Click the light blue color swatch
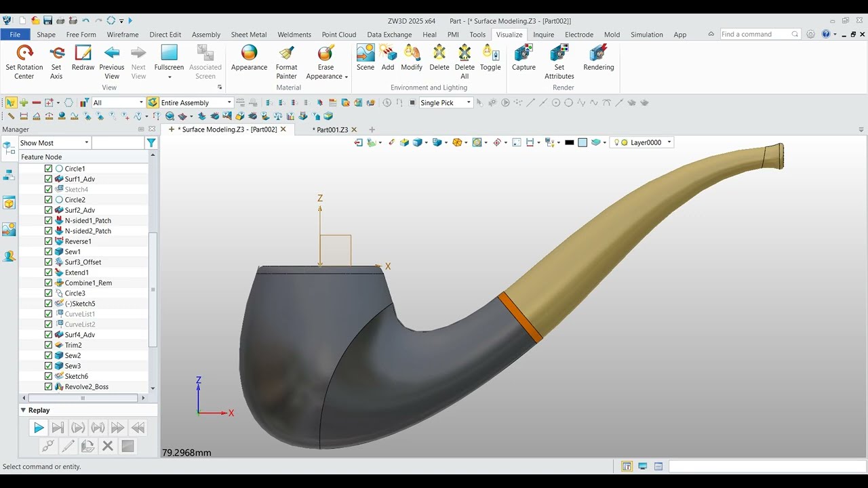Screen dimensions: 868x488 point(583,142)
